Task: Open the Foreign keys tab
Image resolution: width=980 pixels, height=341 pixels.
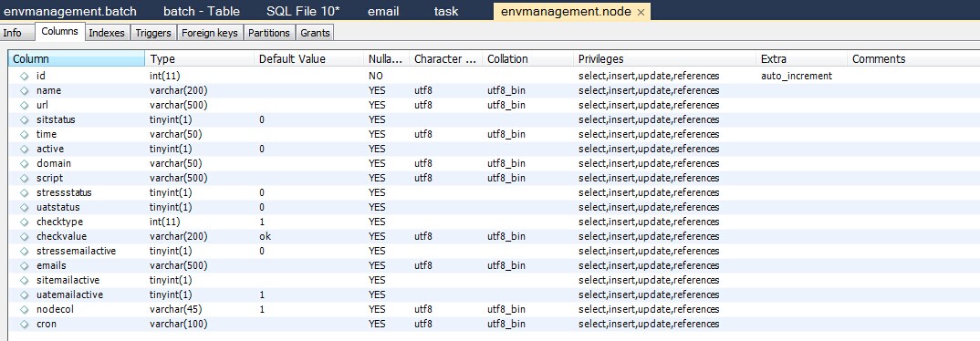Action: click(x=209, y=33)
